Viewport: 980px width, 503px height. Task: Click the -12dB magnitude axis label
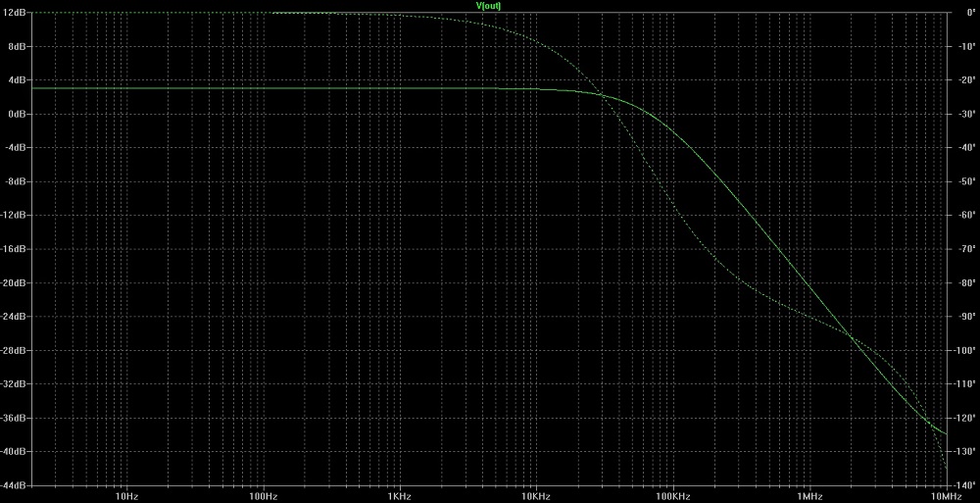(x=14, y=216)
